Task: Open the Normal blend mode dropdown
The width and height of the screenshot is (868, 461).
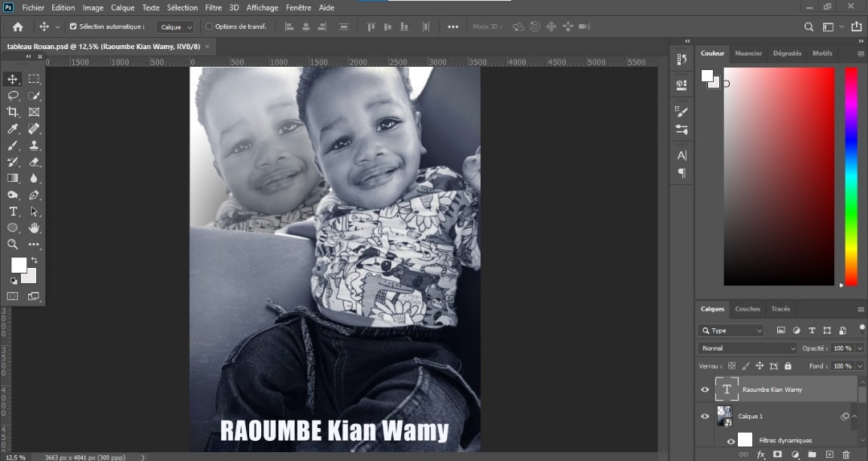Action: 747,348
